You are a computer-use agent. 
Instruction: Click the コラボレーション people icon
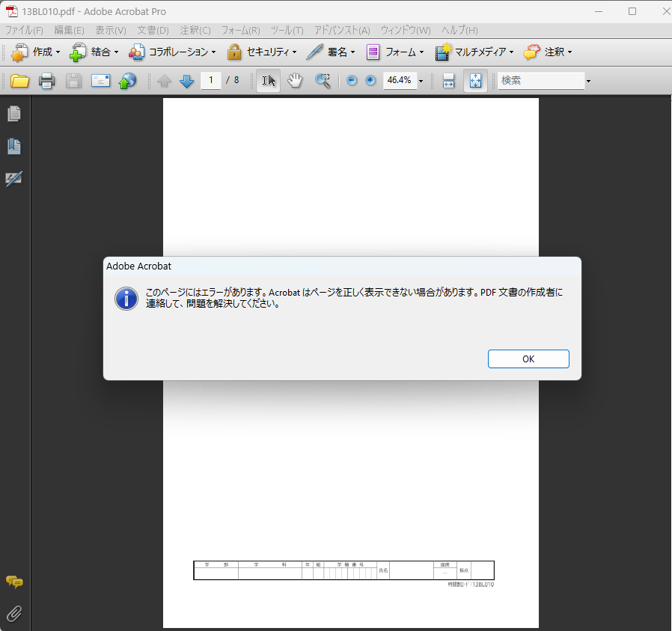point(136,52)
